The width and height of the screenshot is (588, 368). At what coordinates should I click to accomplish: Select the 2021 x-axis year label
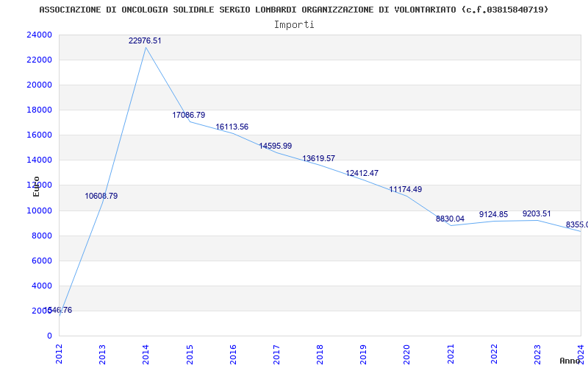click(451, 354)
